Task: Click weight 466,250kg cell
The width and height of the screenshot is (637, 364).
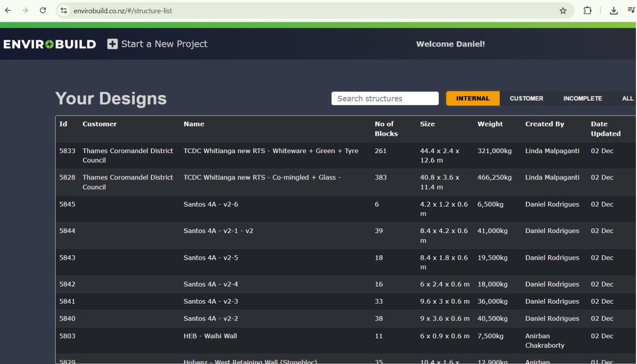Action: click(495, 177)
